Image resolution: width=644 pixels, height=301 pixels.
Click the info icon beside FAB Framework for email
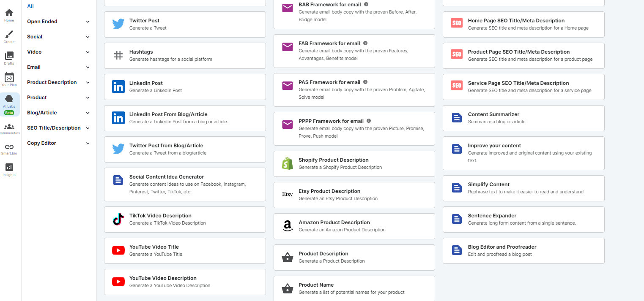[x=366, y=43]
